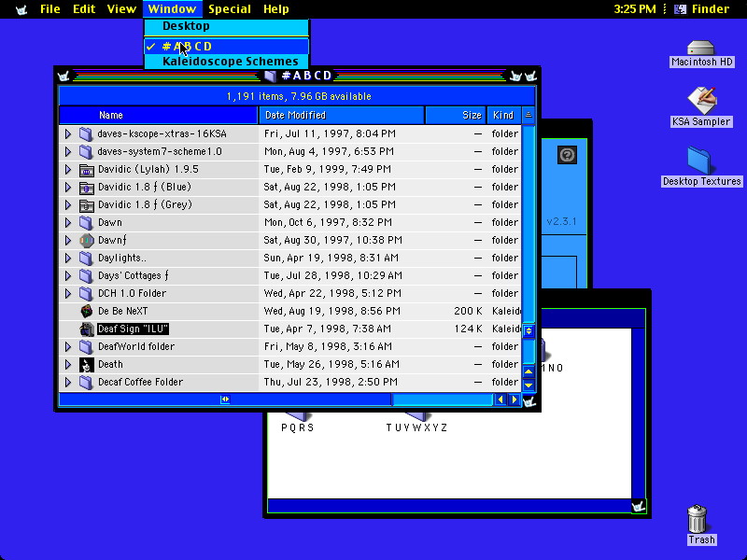Image resolution: width=747 pixels, height=560 pixels.
Task: Expand the Dawn folder triangle
Action: pyautogui.click(x=67, y=222)
